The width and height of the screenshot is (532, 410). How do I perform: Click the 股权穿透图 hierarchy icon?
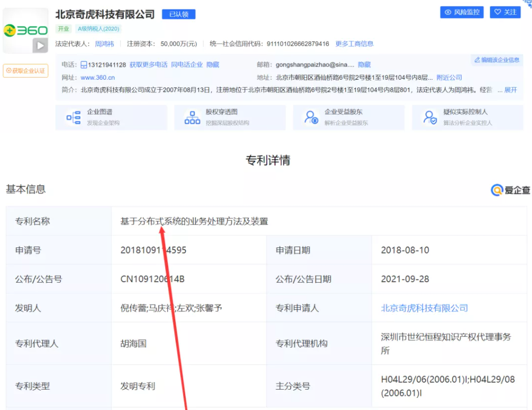192,117
